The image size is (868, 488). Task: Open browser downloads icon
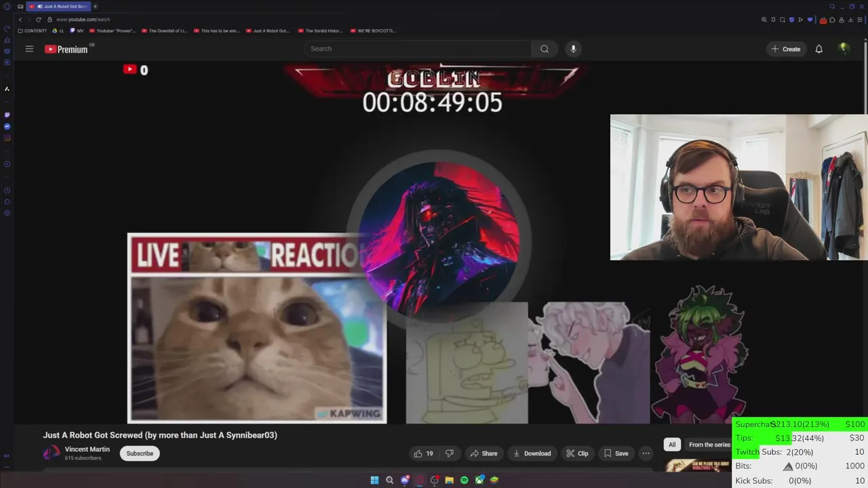(850, 20)
